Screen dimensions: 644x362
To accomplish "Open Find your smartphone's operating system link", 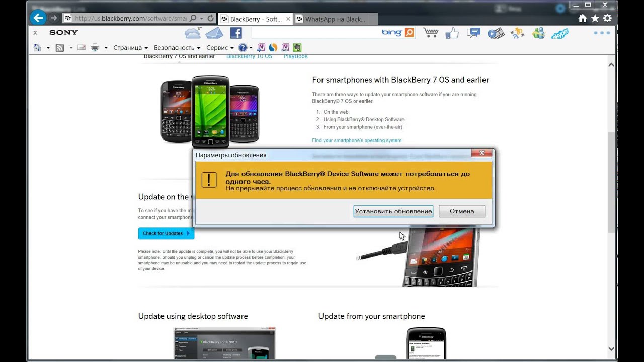I will pos(357,140).
